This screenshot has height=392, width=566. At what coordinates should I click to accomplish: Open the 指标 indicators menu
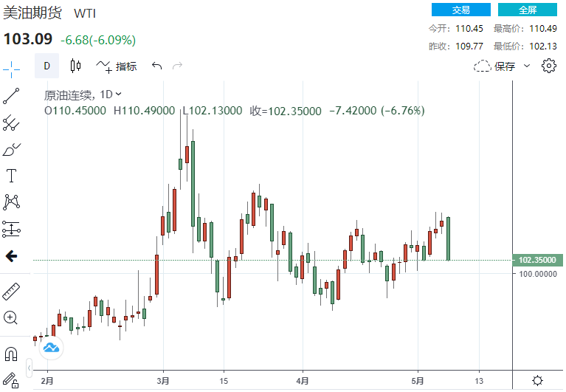pyautogui.click(x=117, y=66)
